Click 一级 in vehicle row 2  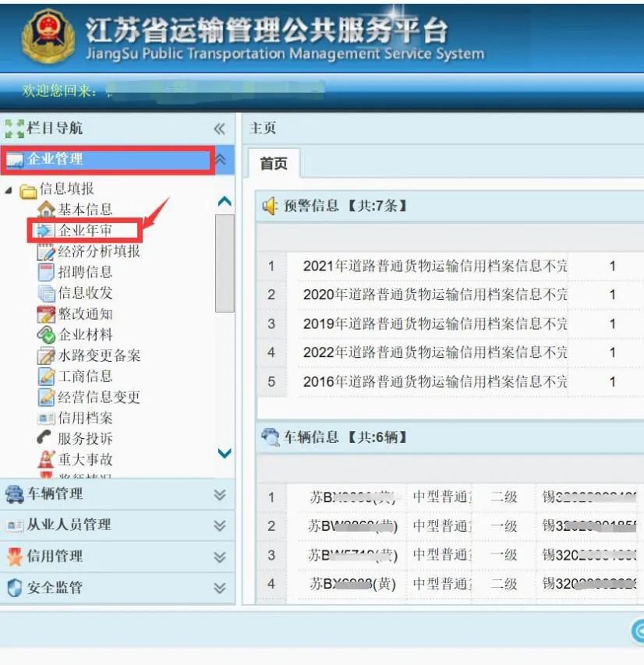pos(504,526)
